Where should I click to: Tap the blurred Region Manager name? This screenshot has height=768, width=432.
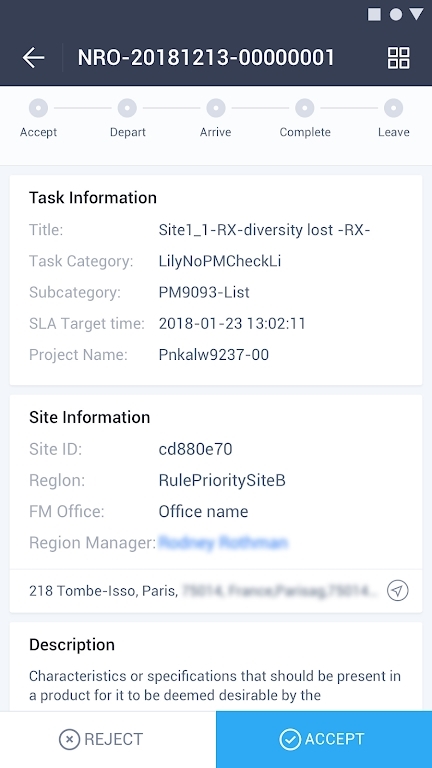[x=223, y=543]
